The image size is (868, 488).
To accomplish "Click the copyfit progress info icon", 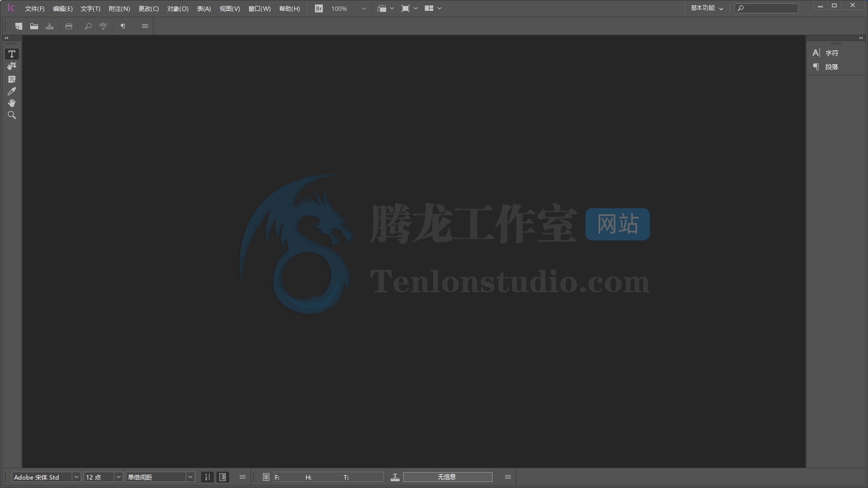I will point(395,477).
